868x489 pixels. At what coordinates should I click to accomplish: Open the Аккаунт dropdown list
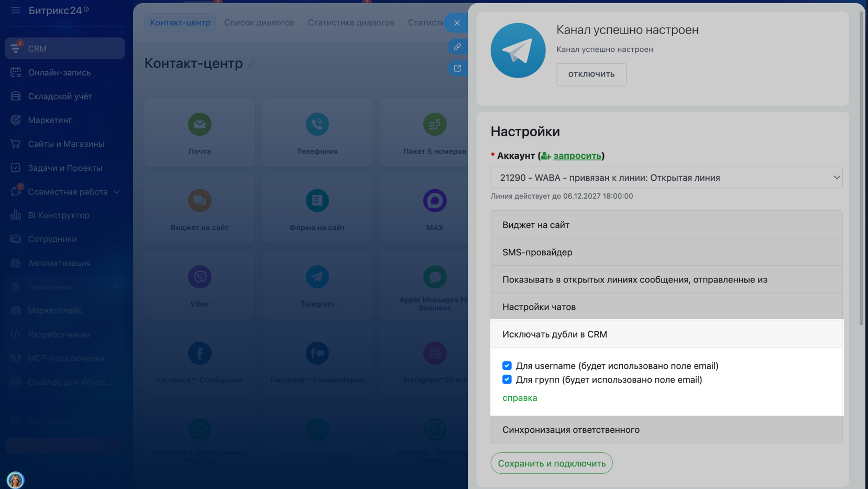[666, 178]
